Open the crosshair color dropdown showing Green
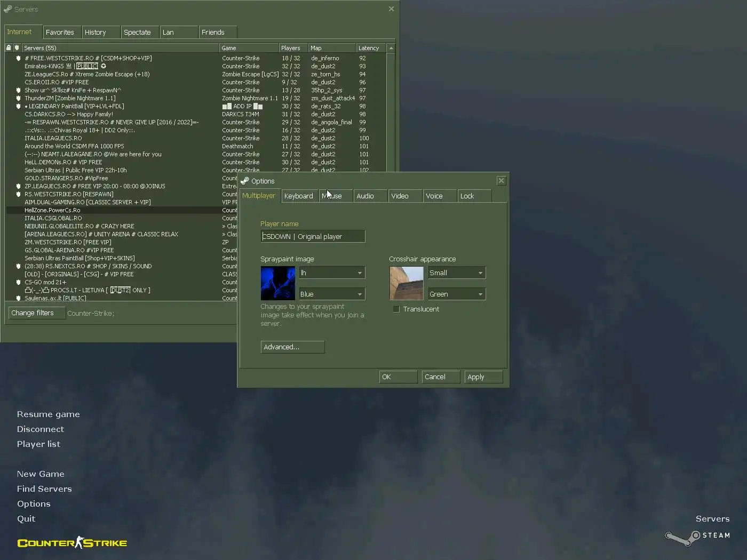The width and height of the screenshot is (747, 560). [457, 294]
